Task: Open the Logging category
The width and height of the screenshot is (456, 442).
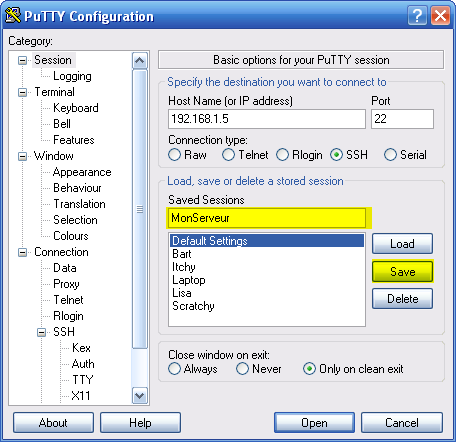Action: 72,76
